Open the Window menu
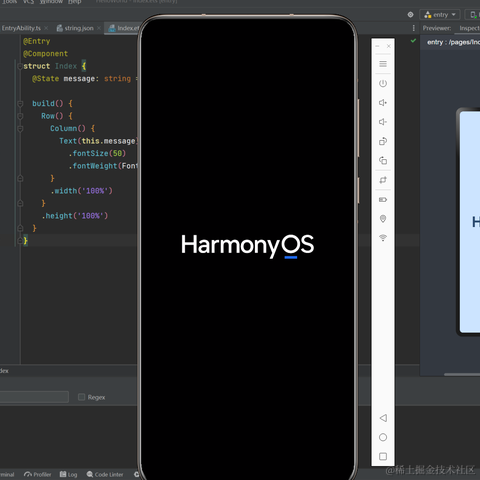 coord(51,2)
